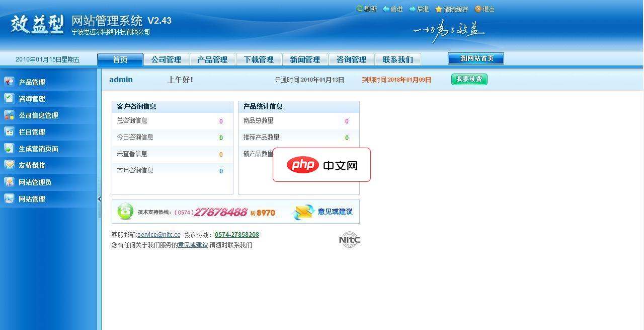Switch to the 公司管理 tab
Screen dimensions: 644x330
[x=166, y=59]
